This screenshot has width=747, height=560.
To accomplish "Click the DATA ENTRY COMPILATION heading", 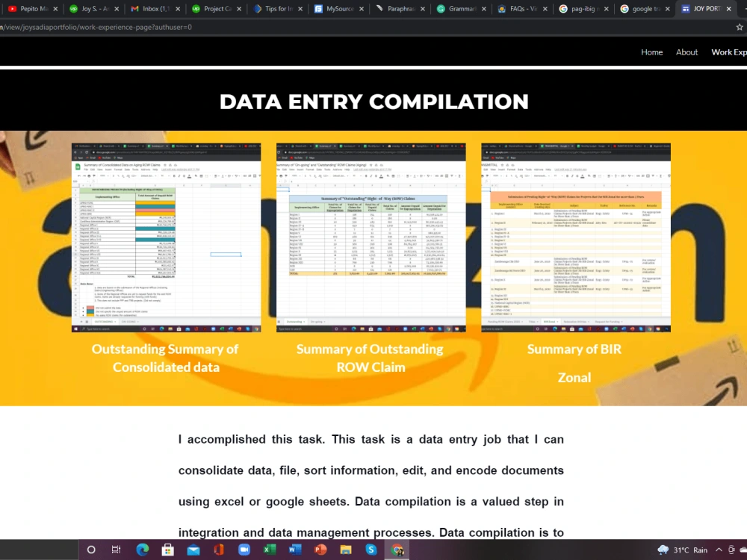I will (374, 102).
